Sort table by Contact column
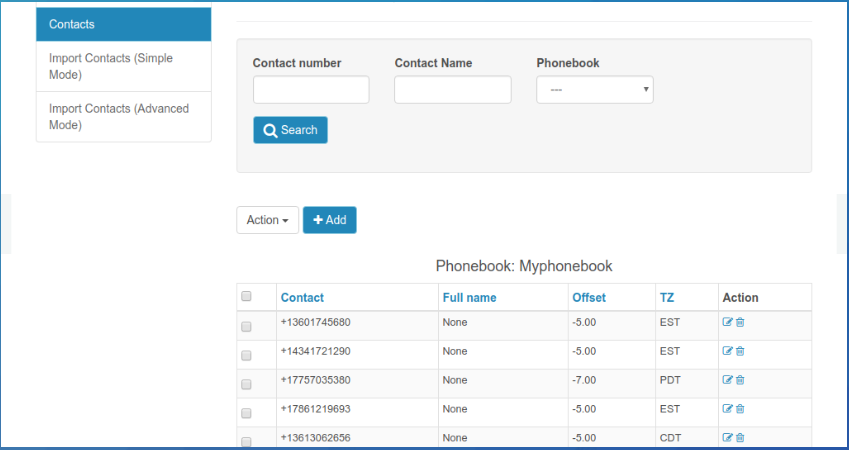Viewport: 849px width, 450px height. pos(302,297)
